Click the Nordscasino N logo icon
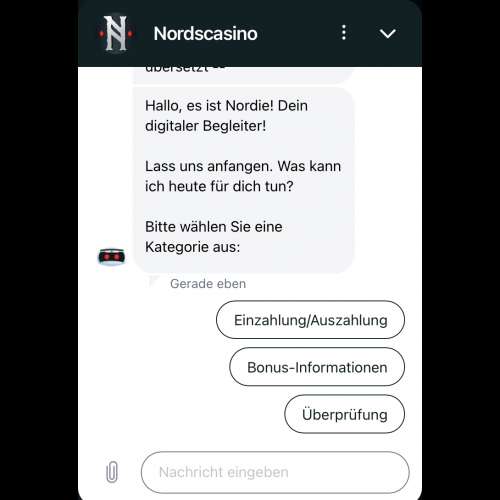 point(116,33)
